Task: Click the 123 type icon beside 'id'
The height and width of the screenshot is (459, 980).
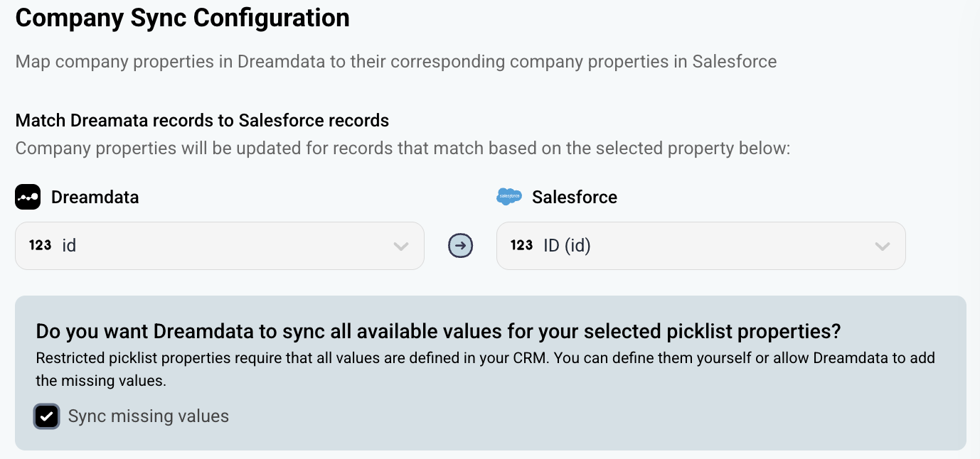Action: (x=41, y=246)
